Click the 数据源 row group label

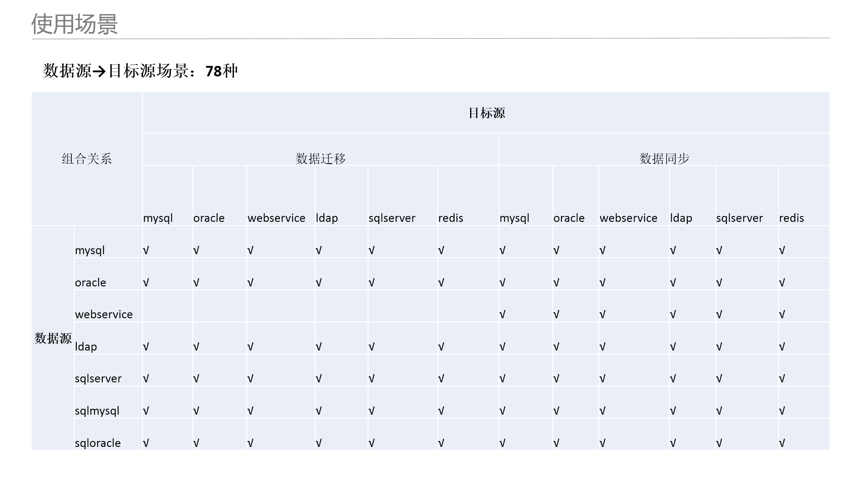point(53,338)
